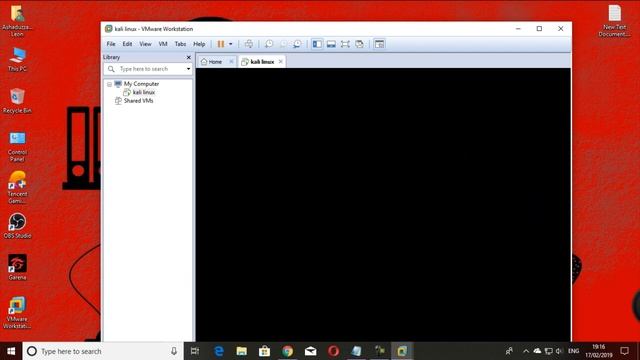Open File Explorer from the taskbar
The height and width of the screenshot is (360, 640).
pos(242,351)
